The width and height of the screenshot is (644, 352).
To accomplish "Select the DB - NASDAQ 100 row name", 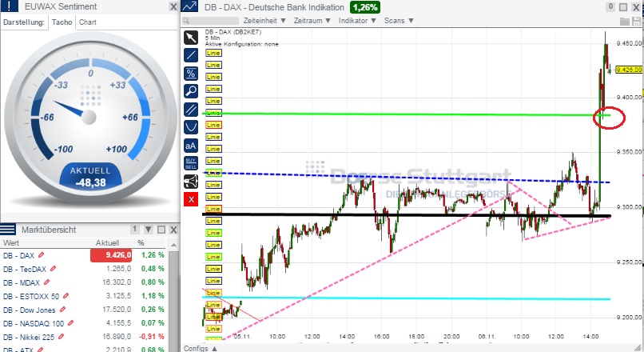I will (x=34, y=323).
